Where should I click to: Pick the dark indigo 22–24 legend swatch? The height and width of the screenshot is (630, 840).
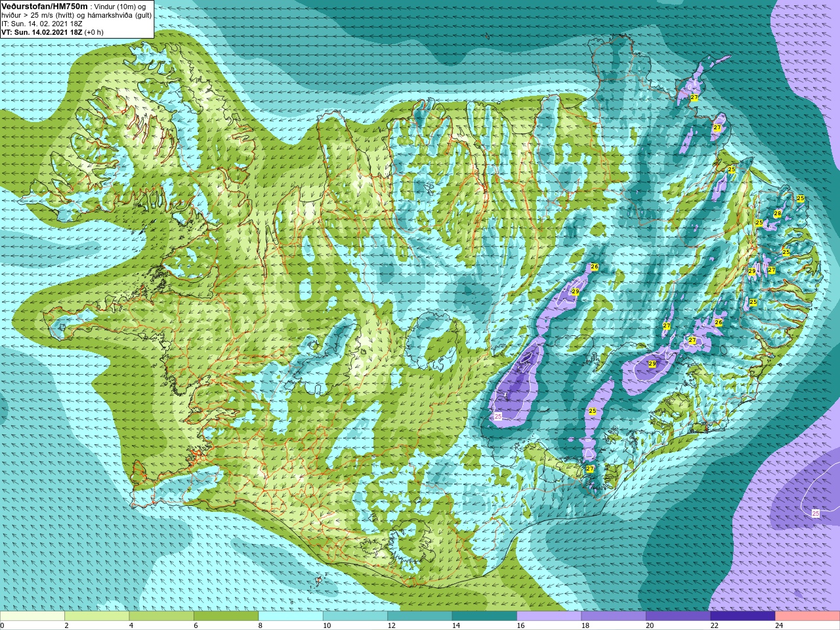pyautogui.click(x=743, y=616)
